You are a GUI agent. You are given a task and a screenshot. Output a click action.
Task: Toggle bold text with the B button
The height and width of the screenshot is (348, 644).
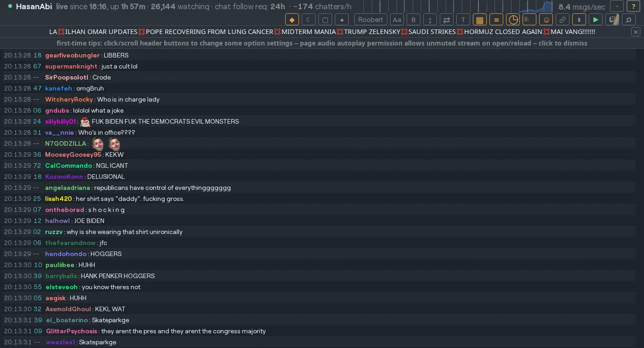414,20
